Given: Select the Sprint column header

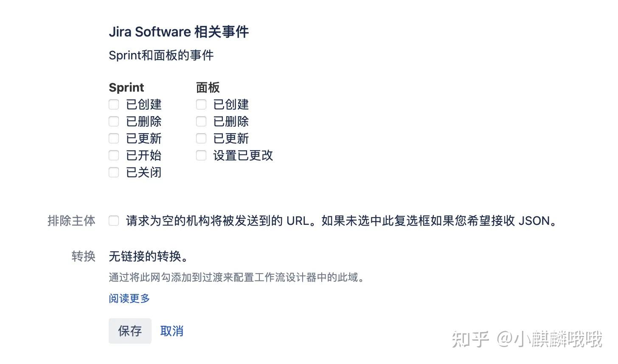Looking at the screenshot, I should click(126, 87).
